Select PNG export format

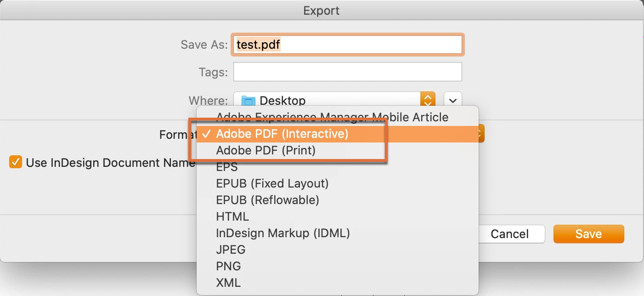click(337, 266)
